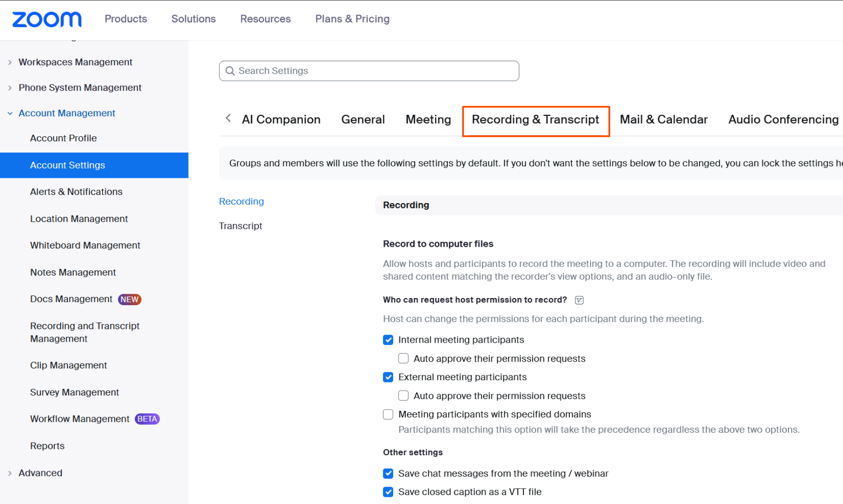Click the Search Settings input field
The width and height of the screenshot is (843, 504).
369,71
